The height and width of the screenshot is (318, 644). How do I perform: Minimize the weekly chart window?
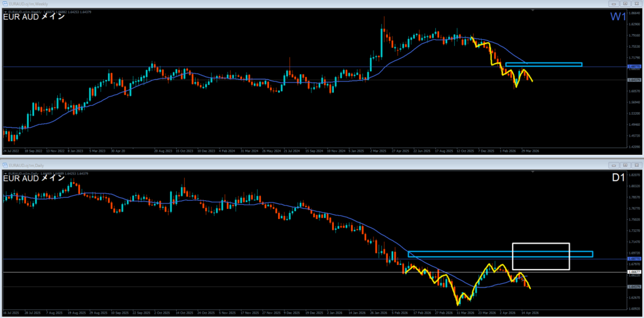pos(613,3)
